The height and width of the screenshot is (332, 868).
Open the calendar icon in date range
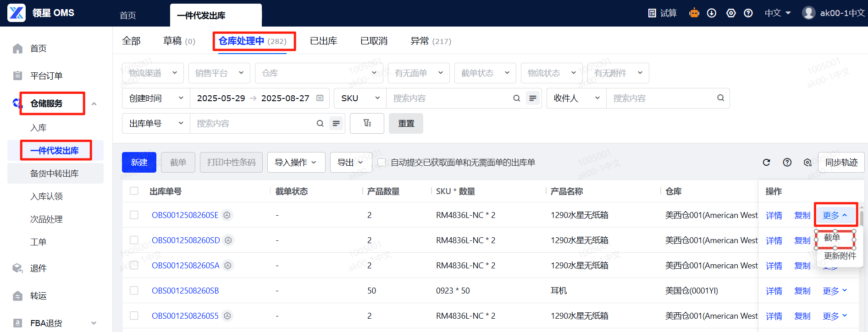pyautogui.click(x=320, y=98)
